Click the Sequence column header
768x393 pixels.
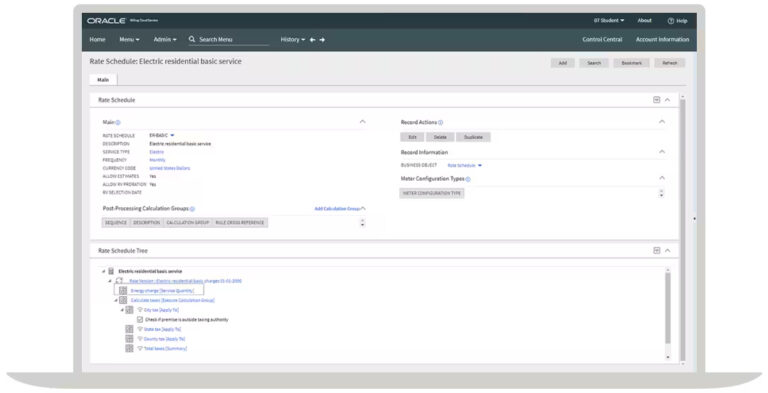[116, 222]
